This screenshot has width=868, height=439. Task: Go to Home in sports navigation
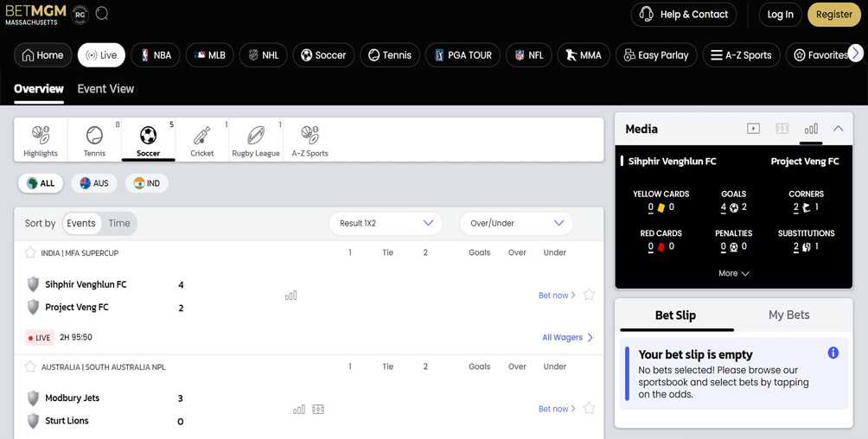(42, 54)
